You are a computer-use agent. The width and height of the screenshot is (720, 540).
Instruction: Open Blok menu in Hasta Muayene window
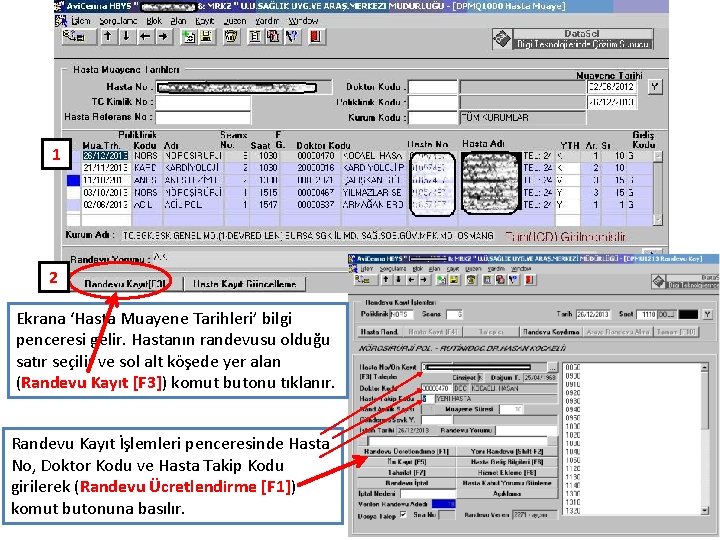[154, 21]
